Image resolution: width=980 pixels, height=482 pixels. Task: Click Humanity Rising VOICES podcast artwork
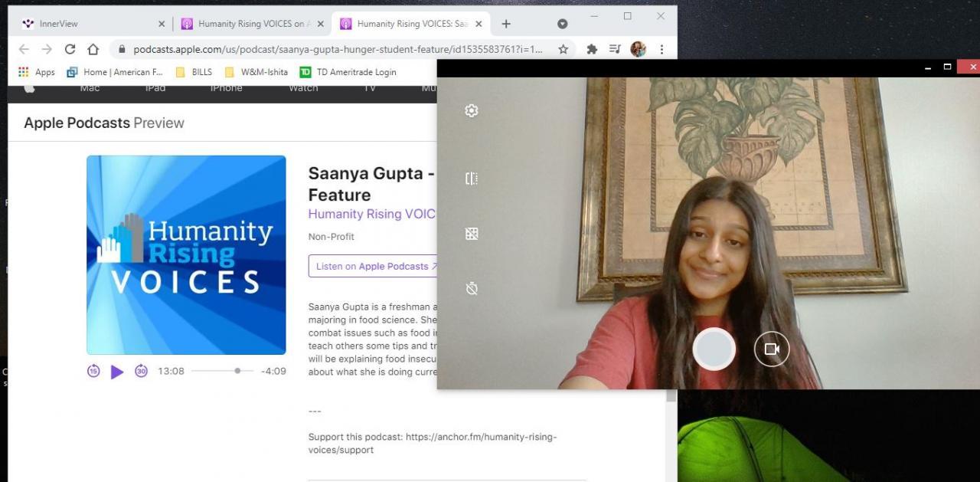point(186,255)
